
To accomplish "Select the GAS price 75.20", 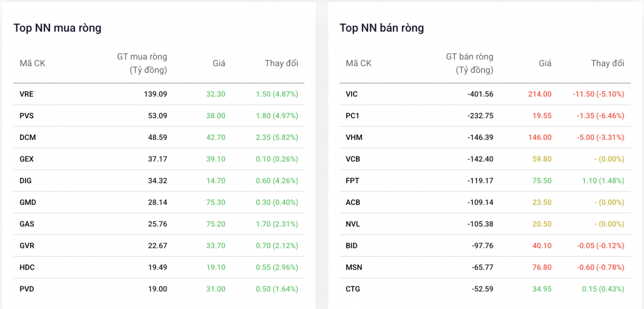I will point(215,224).
